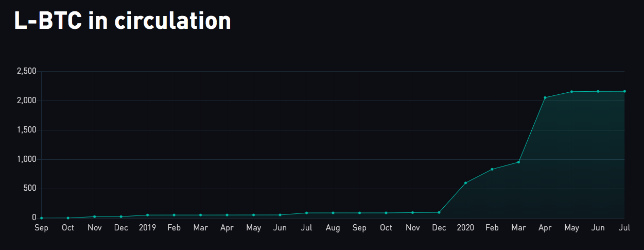Click the "L-BTC in circulation" chart title

[123, 21]
